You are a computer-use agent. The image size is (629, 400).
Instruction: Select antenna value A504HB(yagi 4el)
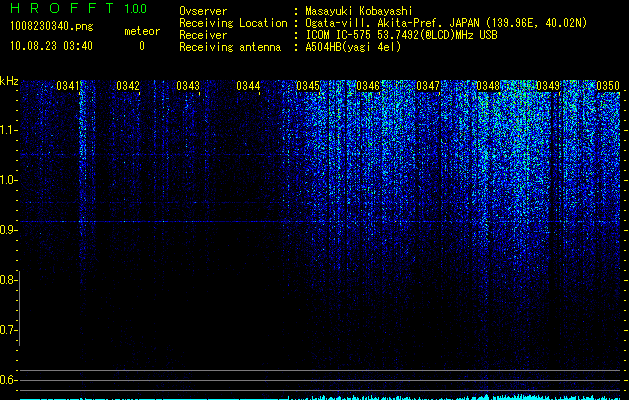(x=353, y=47)
